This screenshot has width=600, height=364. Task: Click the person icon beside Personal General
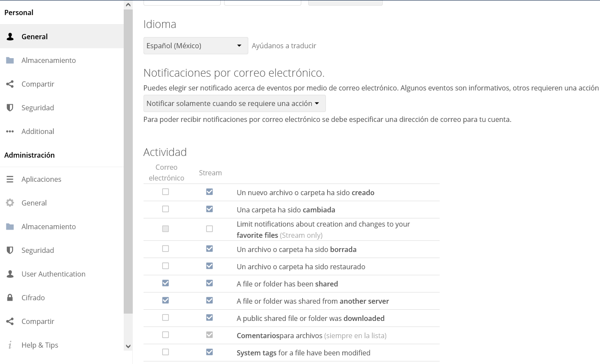pos(10,37)
